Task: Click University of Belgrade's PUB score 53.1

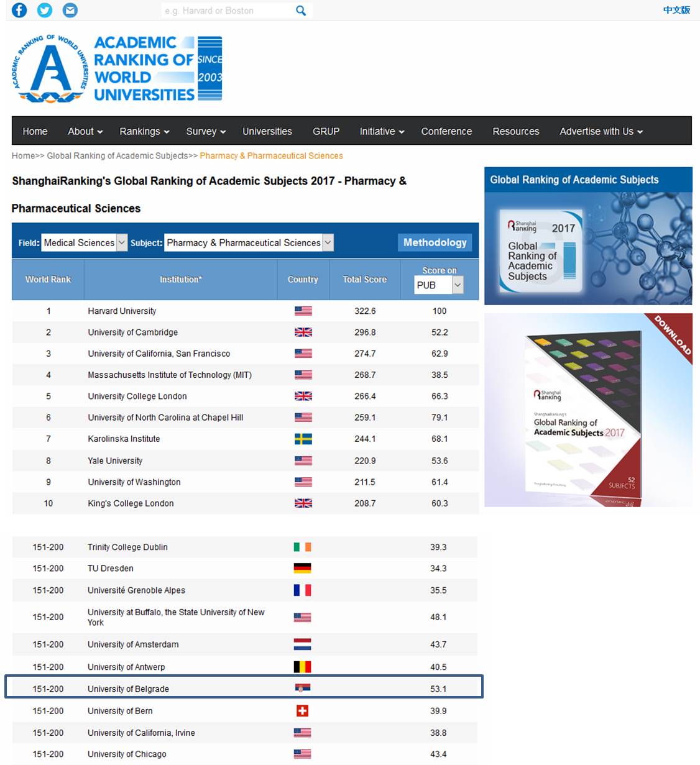Action: [438, 689]
